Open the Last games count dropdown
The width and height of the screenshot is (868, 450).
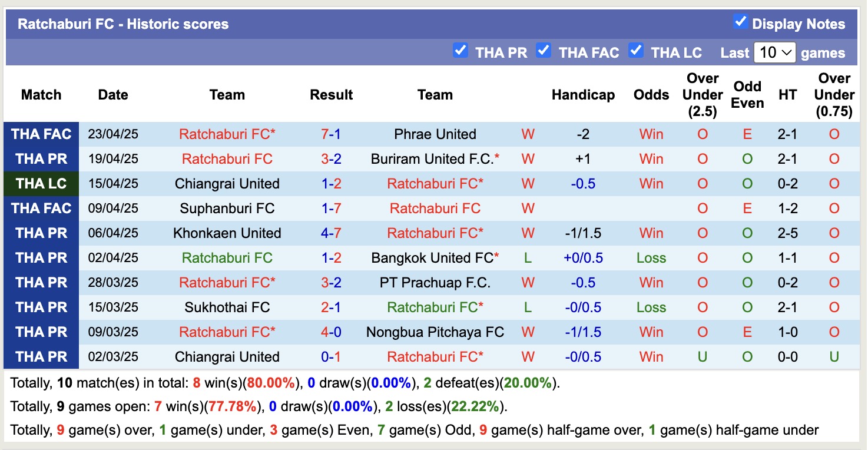pyautogui.click(x=775, y=52)
